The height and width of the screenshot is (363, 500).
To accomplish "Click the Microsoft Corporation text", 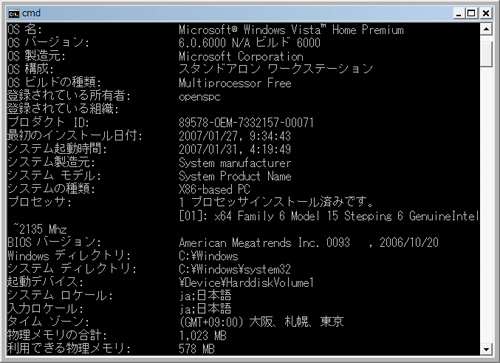I will coord(241,56).
